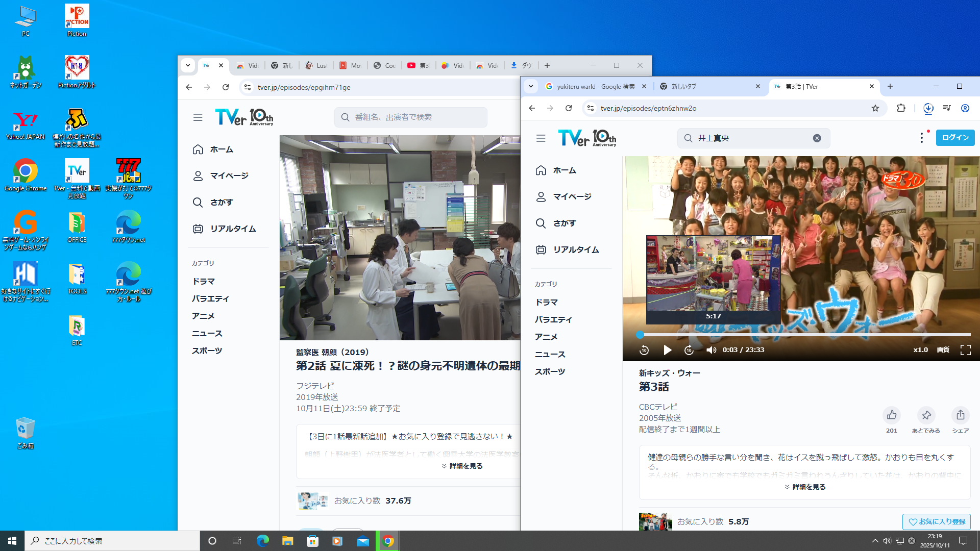Mute the video volume speaker icon
The height and width of the screenshot is (551, 980).
click(x=711, y=350)
